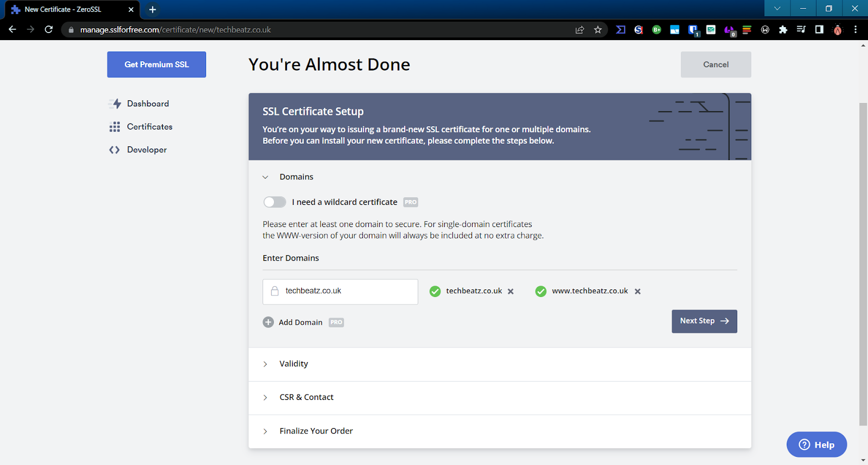Click the domain input field containing techbeatz.co.uk
868x465 pixels.
[340, 292]
